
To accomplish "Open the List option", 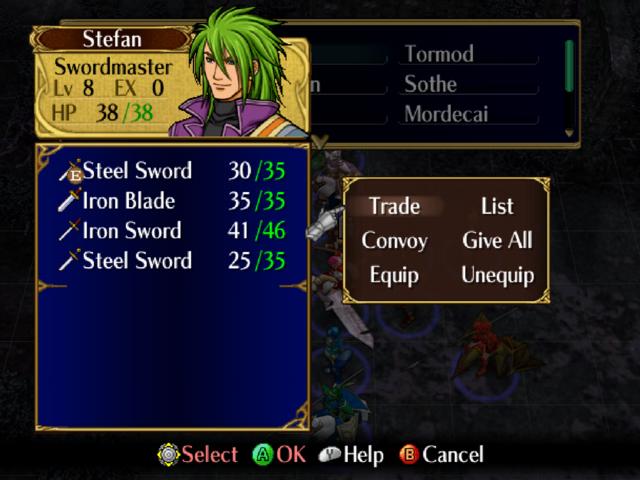I will coord(497,206).
